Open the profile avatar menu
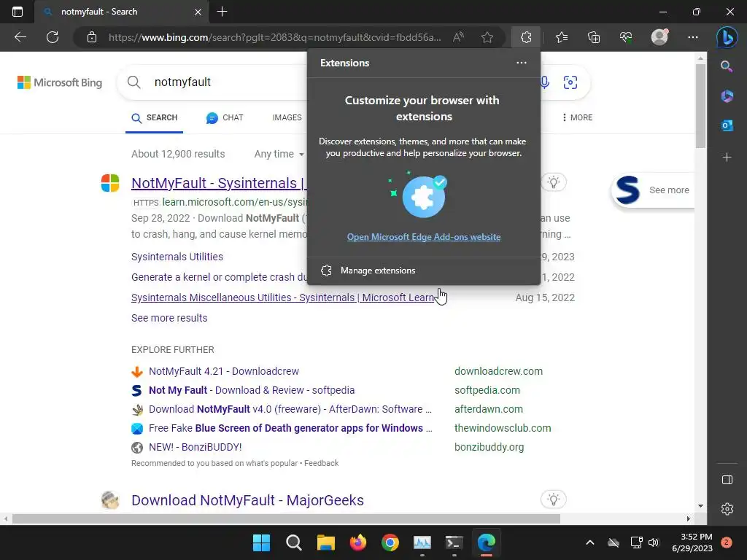 [x=659, y=37]
